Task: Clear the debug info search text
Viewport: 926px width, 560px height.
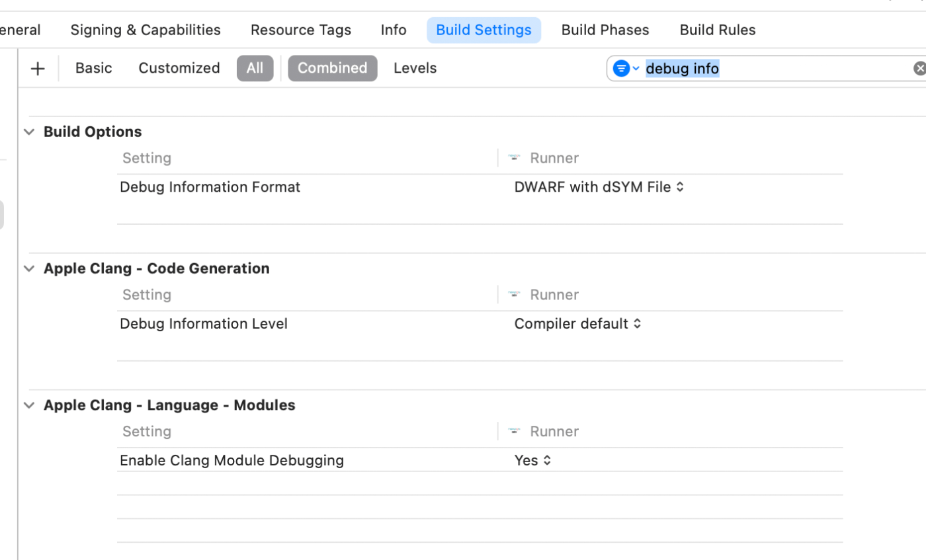Action: [x=919, y=68]
